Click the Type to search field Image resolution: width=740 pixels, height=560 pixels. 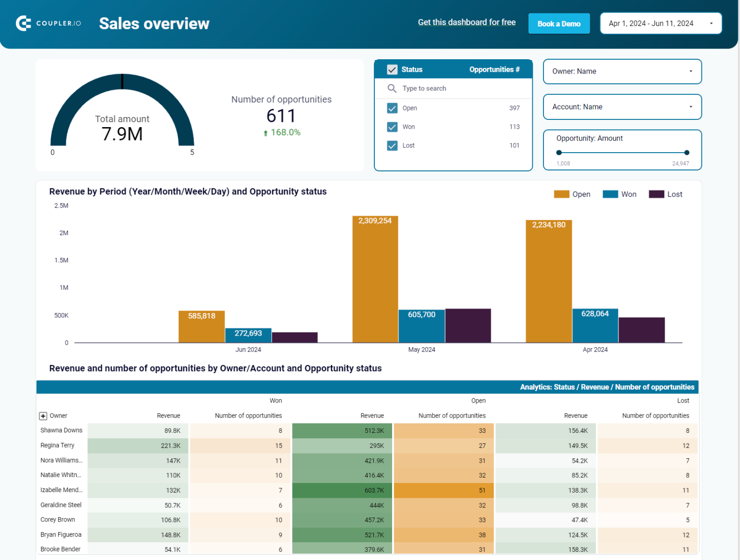(434, 88)
